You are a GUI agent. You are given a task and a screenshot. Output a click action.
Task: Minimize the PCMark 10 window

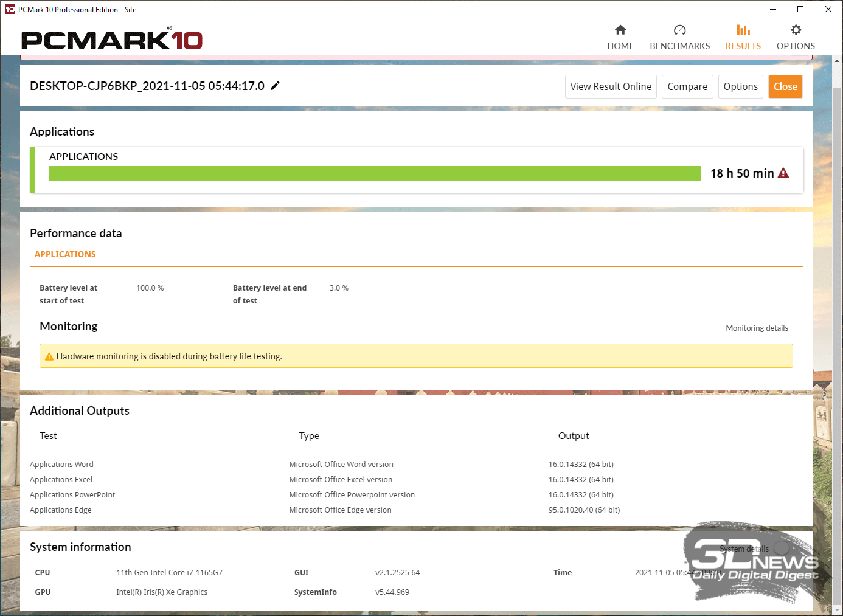[x=773, y=9]
